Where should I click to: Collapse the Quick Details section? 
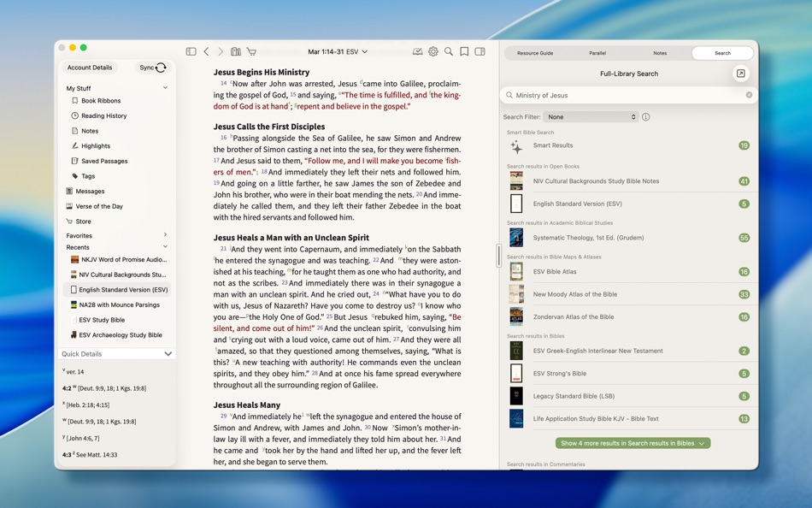pos(168,353)
